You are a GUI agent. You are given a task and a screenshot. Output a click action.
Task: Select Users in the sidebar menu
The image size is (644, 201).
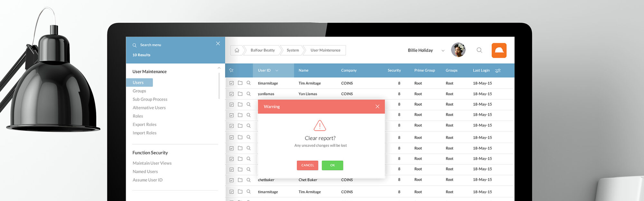click(139, 83)
